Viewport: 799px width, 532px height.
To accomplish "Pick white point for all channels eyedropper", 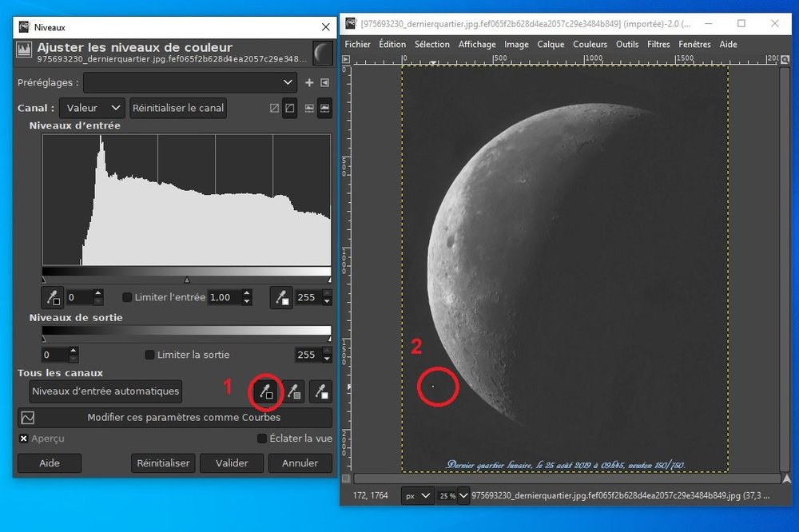I will 320,391.
